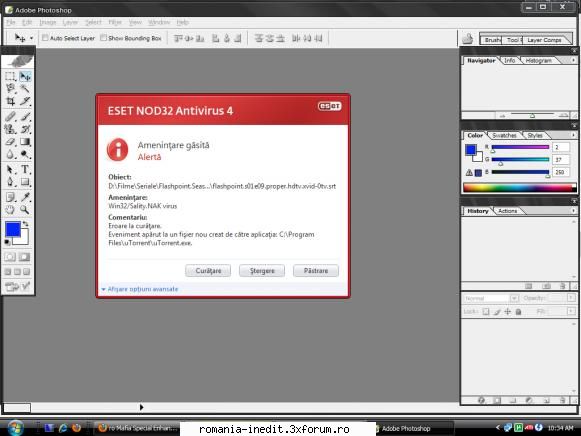Enable Auto Select Layer checkbox
This screenshot has height=436, width=581.
(x=45, y=38)
